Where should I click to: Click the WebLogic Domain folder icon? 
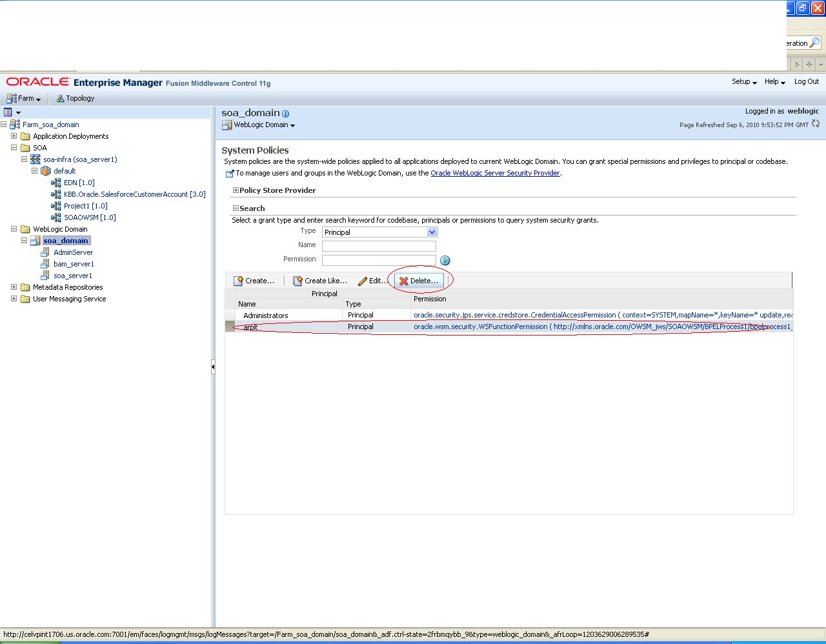pyautogui.click(x=26, y=229)
